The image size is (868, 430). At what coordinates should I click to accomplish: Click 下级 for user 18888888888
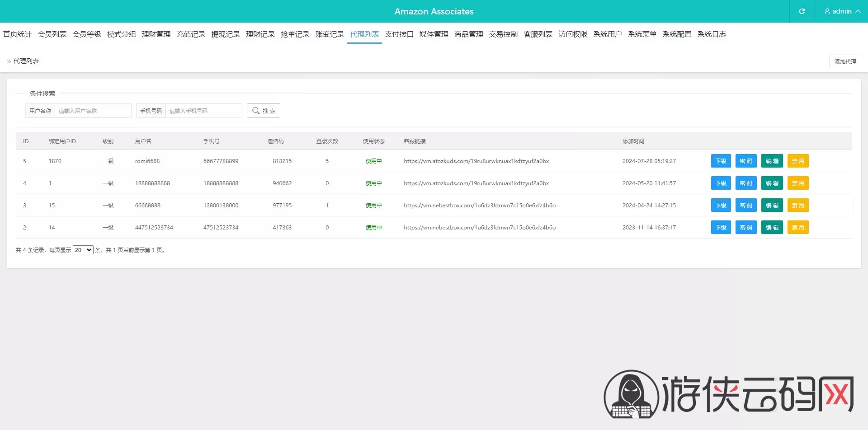point(721,183)
